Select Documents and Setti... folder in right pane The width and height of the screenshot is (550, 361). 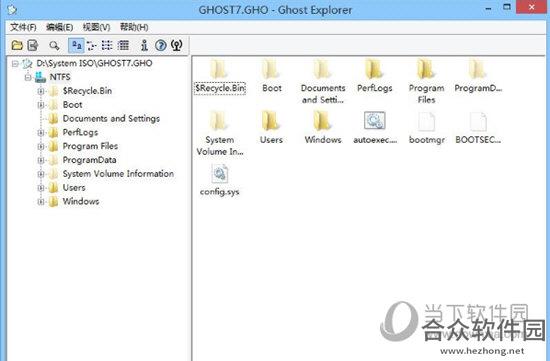click(x=323, y=69)
